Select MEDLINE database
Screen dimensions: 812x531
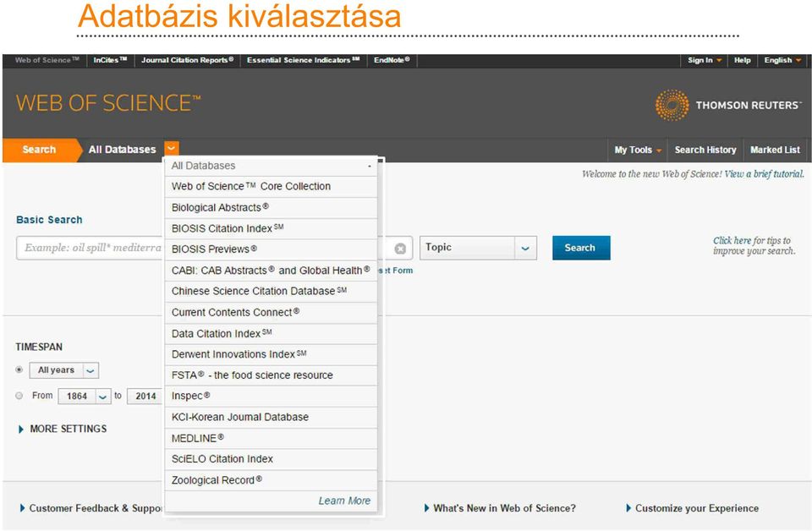271,438
